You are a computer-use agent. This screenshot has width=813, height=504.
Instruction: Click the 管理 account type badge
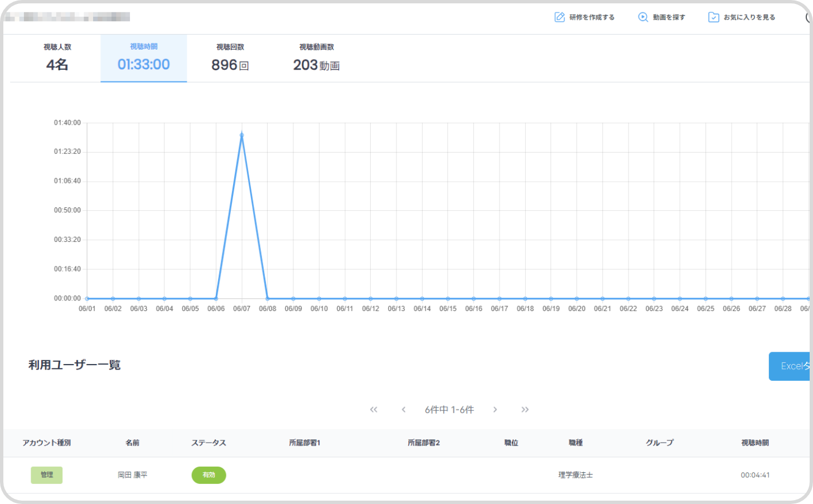(47, 475)
